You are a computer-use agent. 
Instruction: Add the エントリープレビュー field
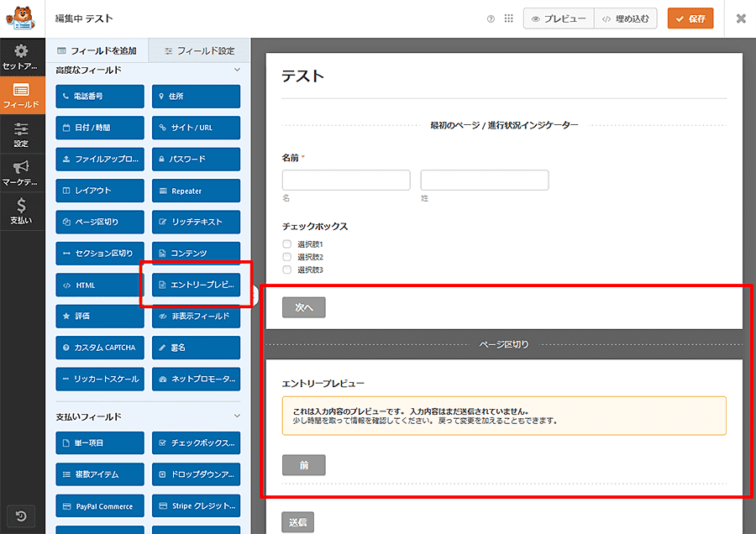point(196,285)
